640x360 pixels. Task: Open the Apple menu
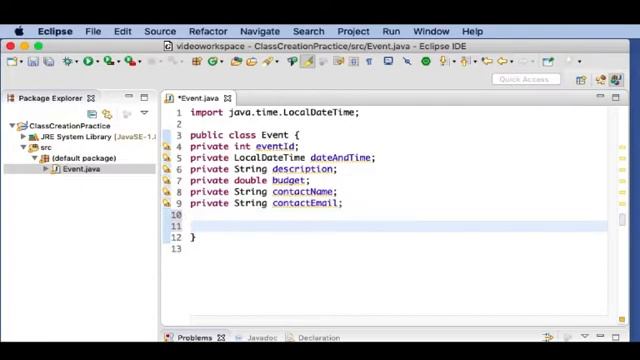pos(19,31)
